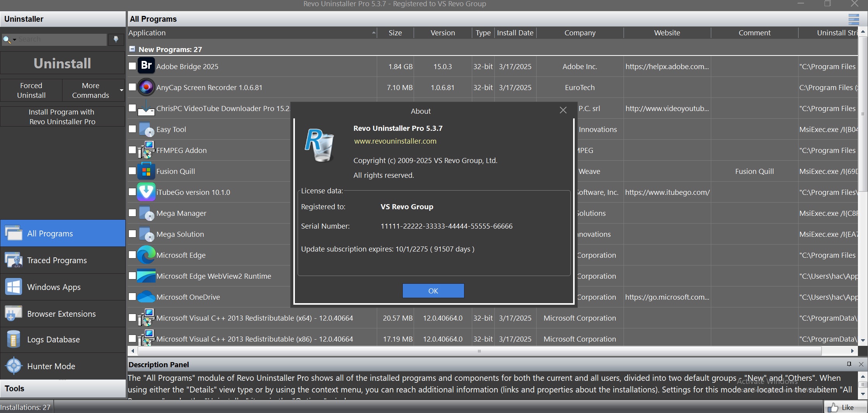Open the Logs Database module
The image size is (868, 413).
[63, 340]
